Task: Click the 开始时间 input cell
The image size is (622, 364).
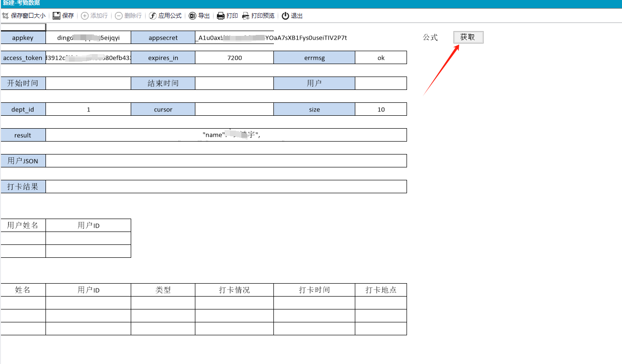Action: (88, 83)
